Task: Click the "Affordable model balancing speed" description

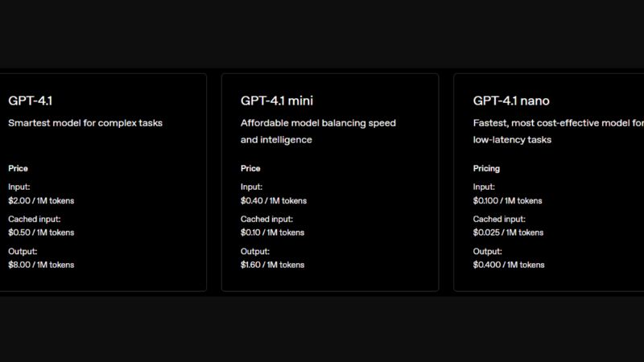Action: [x=318, y=123]
